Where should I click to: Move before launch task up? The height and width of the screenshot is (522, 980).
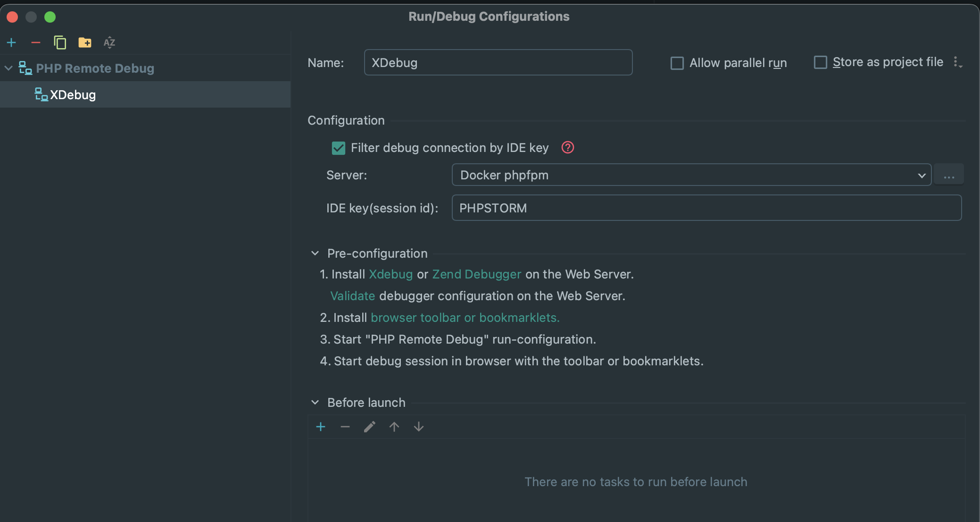tap(394, 427)
